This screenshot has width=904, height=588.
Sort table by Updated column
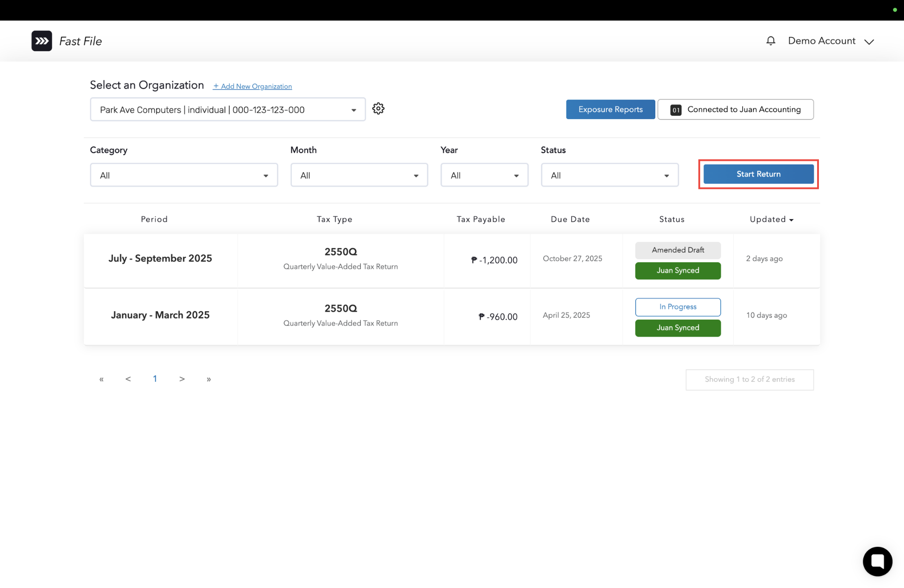[771, 220]
